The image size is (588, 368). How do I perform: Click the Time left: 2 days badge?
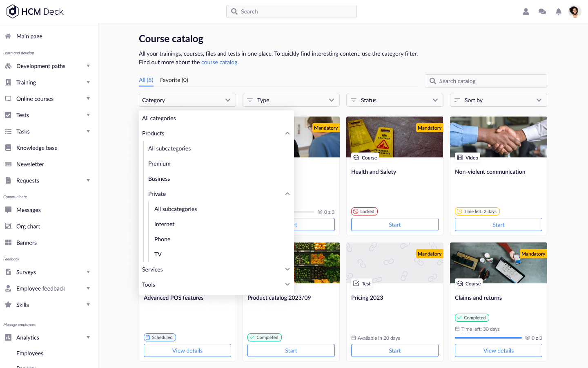pos(477,211)
